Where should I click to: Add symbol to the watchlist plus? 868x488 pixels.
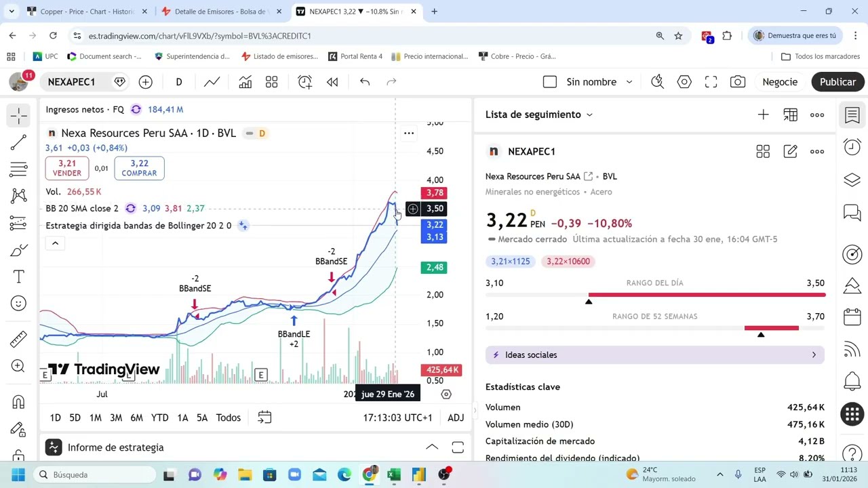(764, 115)
